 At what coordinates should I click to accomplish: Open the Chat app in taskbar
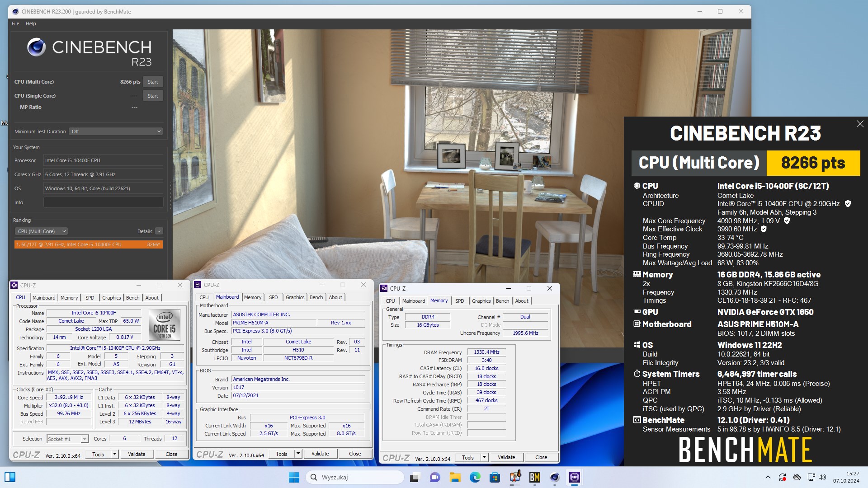pyautogui.click(x=435, y=477)
